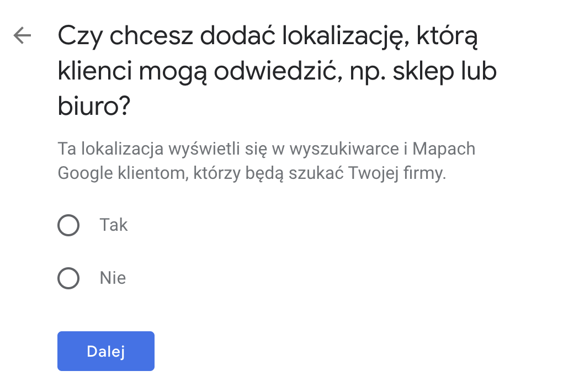Click the empty circle next to Nie

tap(68, 278)
